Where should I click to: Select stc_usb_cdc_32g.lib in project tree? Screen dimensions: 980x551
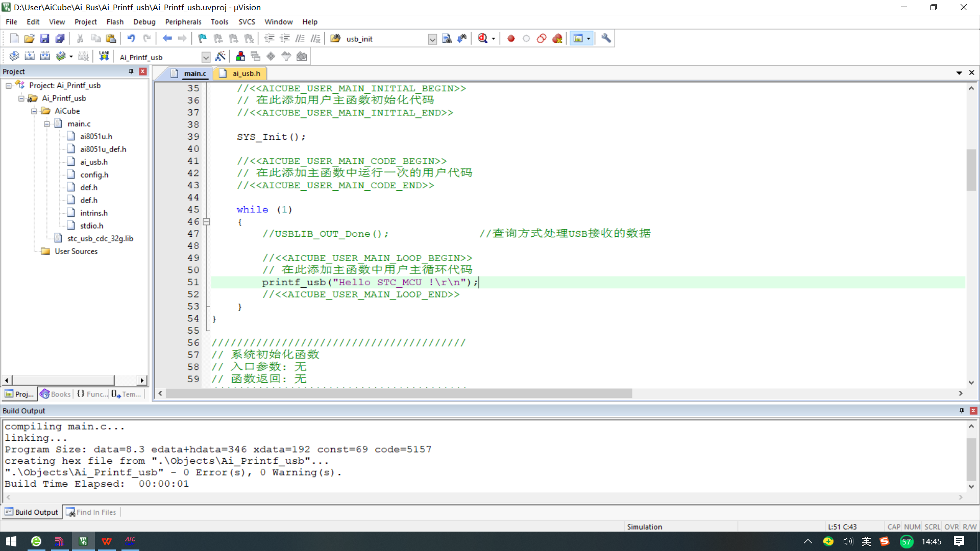coord(100,239)
